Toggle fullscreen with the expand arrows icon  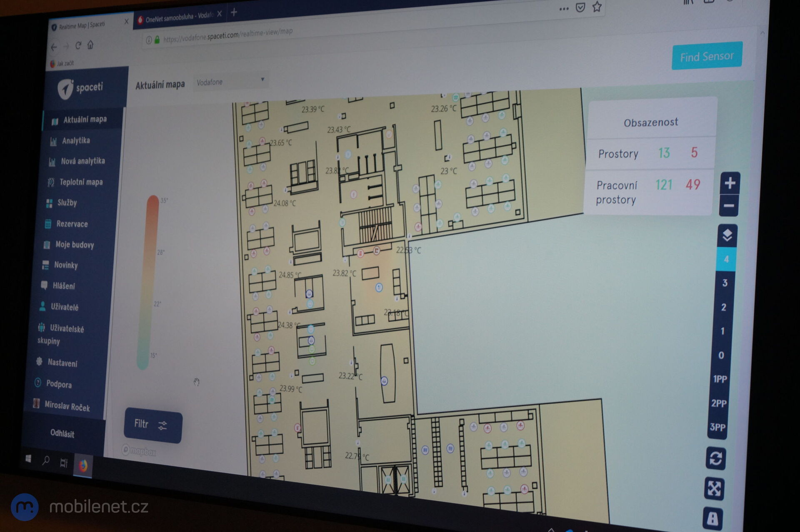click(x=714, y=489)
